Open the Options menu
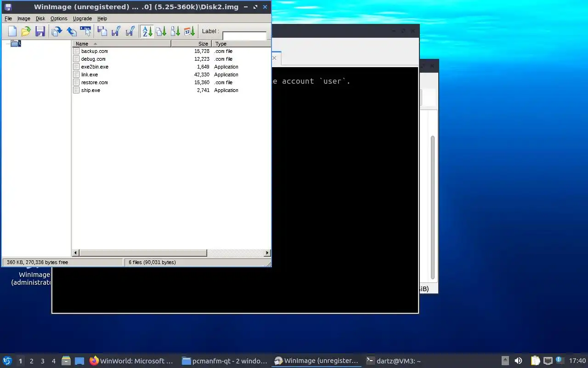 pos(59,18)
